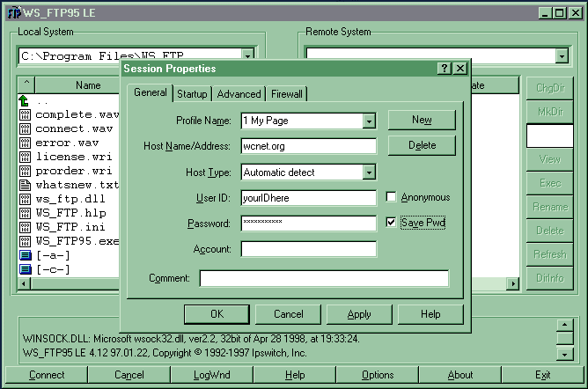Switch to the Advanced tab
Viewport: 588px width, 389px height.
click(x=239, y=93)
